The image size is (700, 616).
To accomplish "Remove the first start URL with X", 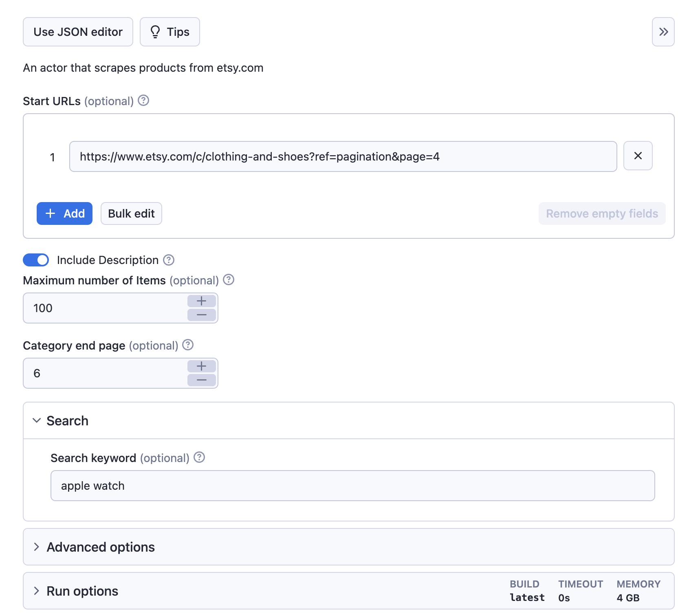I will tap(638, 156).
